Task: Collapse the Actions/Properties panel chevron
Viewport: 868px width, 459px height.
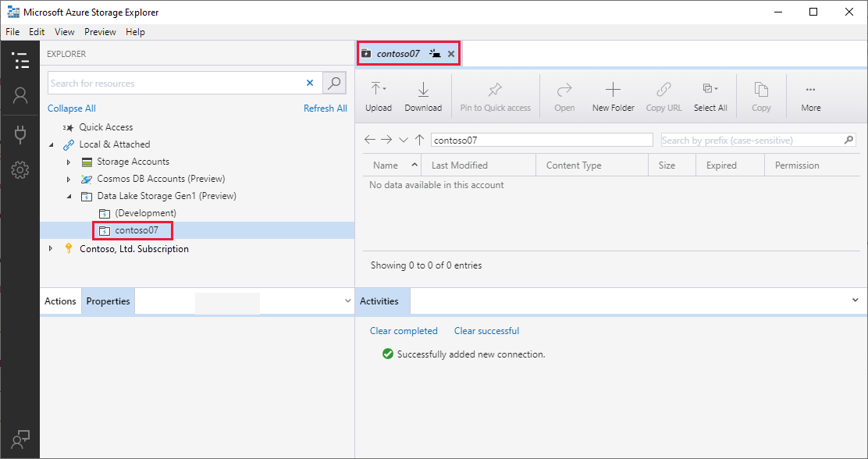Action: [x=347, y=301]
